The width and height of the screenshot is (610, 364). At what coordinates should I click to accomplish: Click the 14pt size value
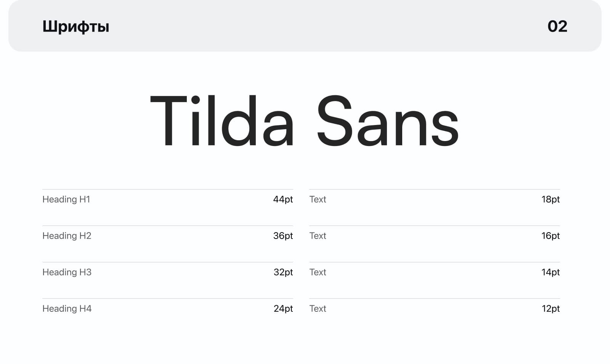pyautogui.click(x=551, y=272)
